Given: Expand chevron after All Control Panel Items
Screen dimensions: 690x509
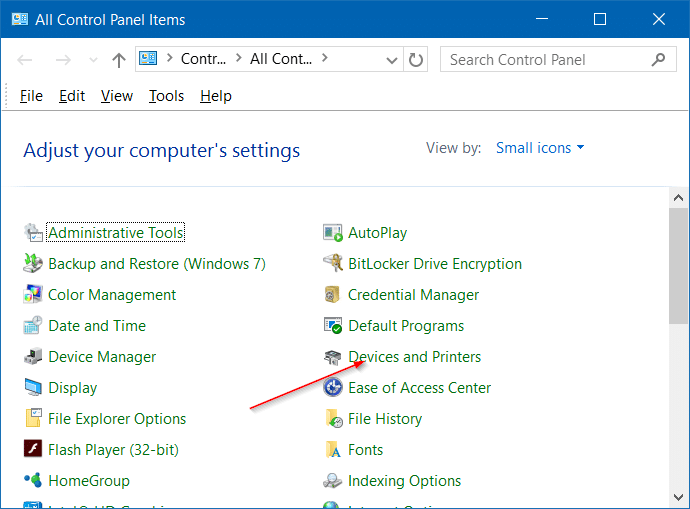Looking at the screenshot, I should coord(325,58).
